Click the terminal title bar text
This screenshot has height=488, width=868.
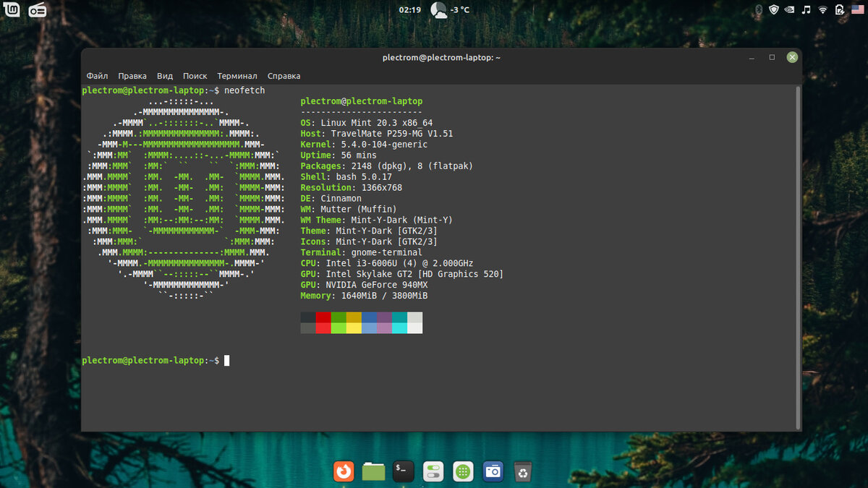(x=441, y=58)
